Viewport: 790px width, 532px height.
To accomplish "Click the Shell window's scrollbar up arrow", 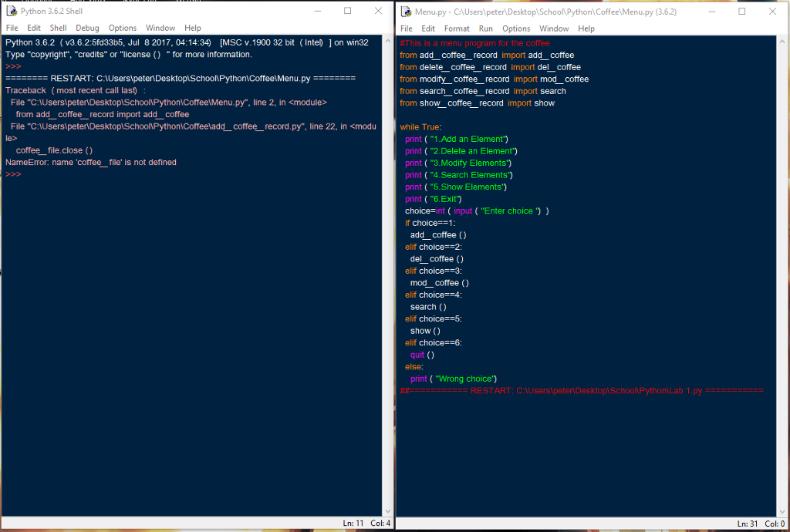I will [387, 41].
